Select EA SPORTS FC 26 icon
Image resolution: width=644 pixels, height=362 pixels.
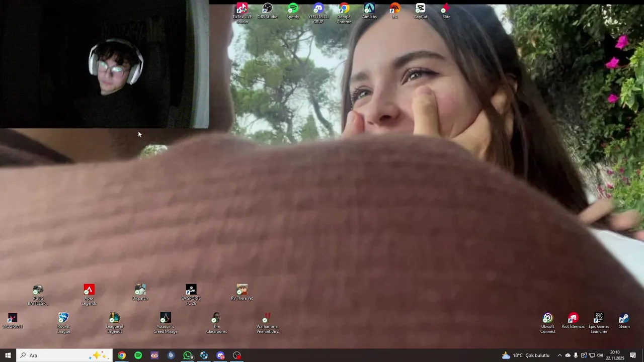point(191,295)
